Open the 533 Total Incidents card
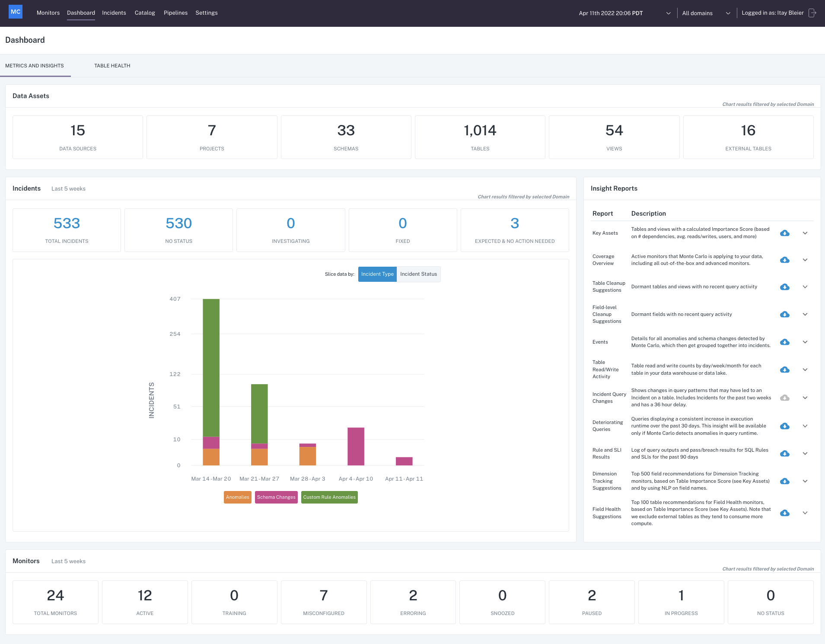The image size is (825, 644). coord(67,230)
